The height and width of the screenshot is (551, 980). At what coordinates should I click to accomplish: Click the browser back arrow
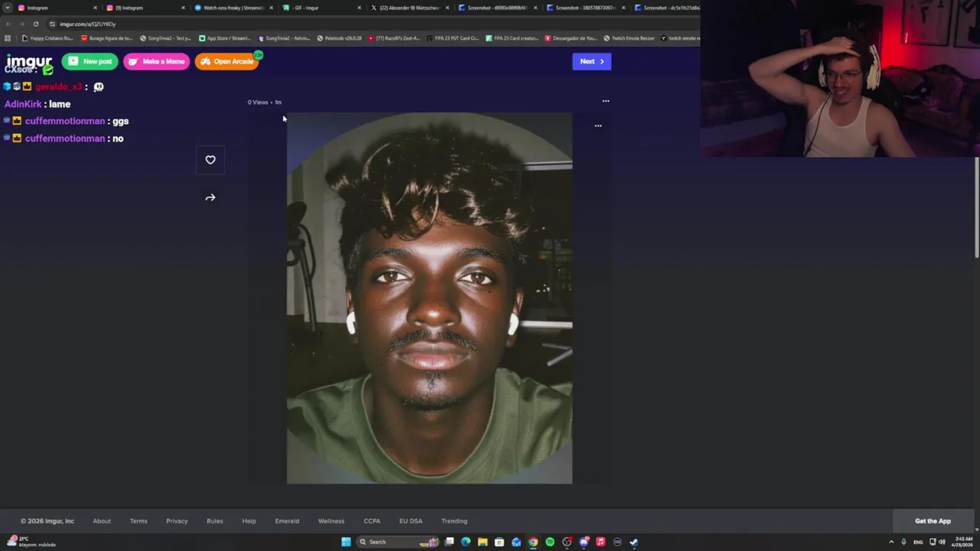[x=8, y=24]
